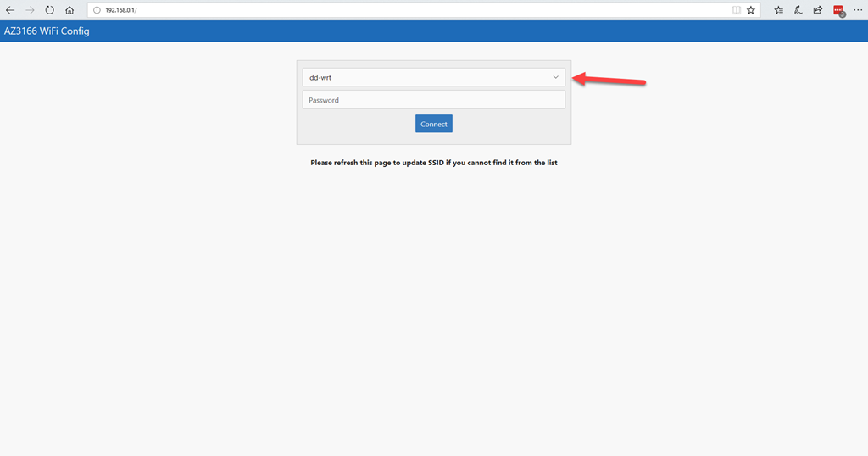Go back to the previous page
The height and width of the screenshot is (456, 868).
tap(10, 10)
